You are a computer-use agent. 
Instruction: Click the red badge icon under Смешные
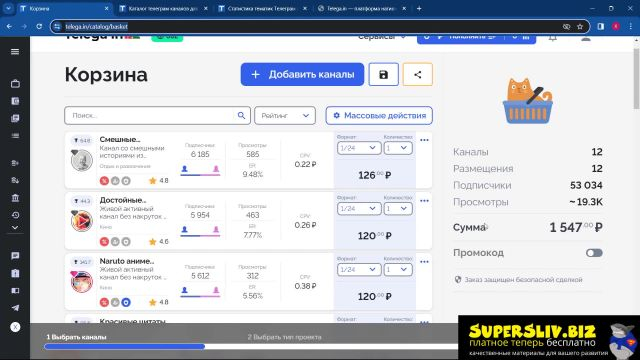coord(104,181)
